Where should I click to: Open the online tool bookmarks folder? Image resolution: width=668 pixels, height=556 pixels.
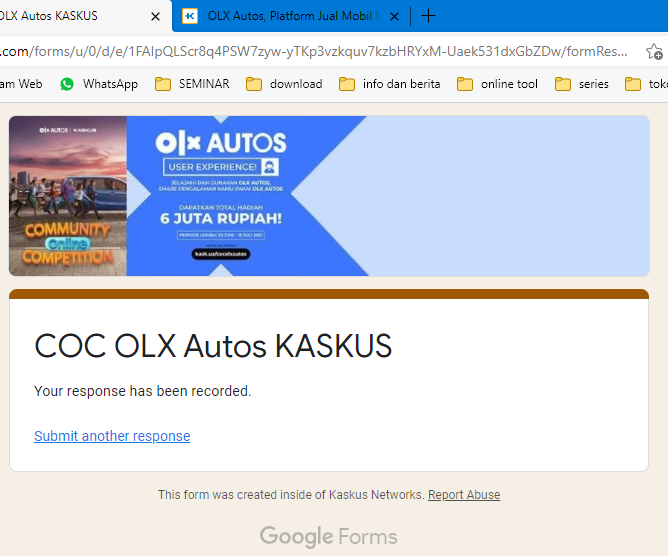click(498, 84)
